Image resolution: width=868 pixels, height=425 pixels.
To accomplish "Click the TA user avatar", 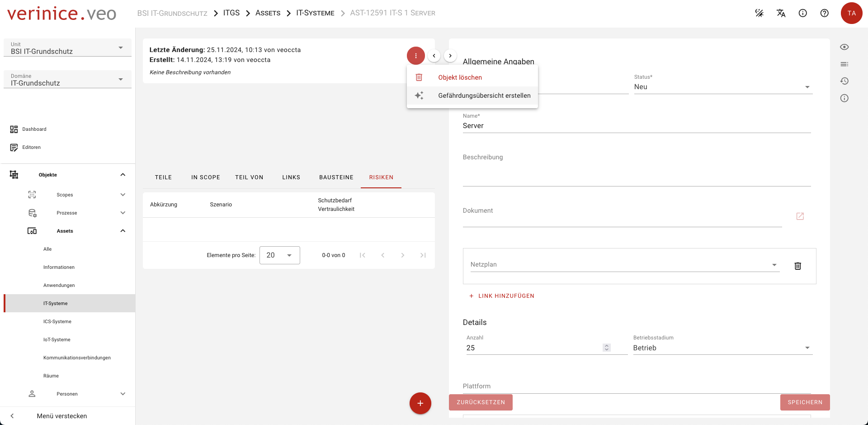I will coord(851,13).
